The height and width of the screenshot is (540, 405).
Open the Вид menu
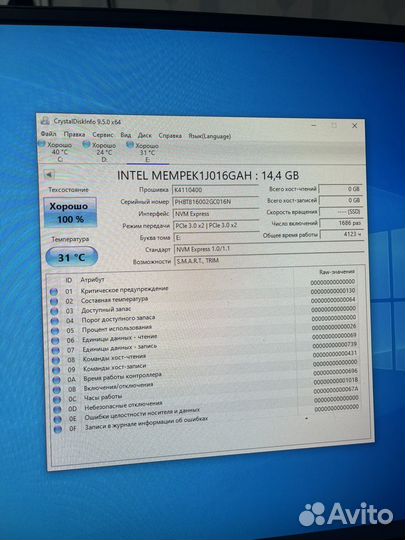point(125,135)
